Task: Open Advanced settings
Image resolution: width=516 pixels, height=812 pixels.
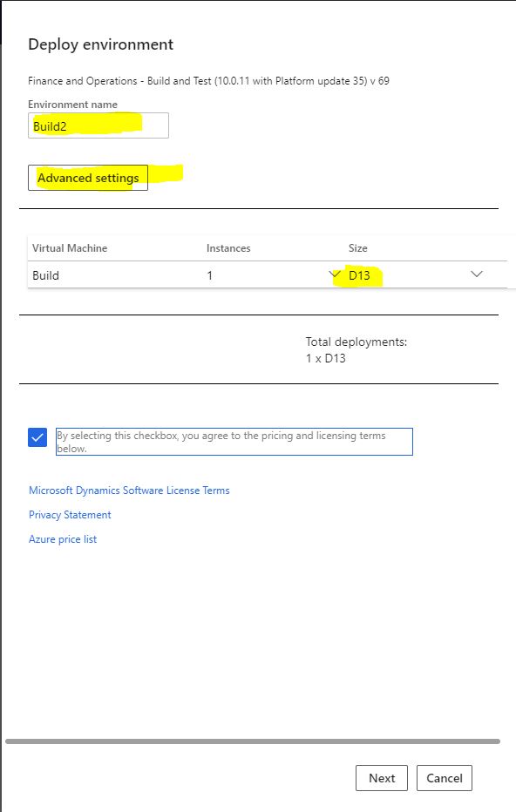Action: tap(88, 178)
